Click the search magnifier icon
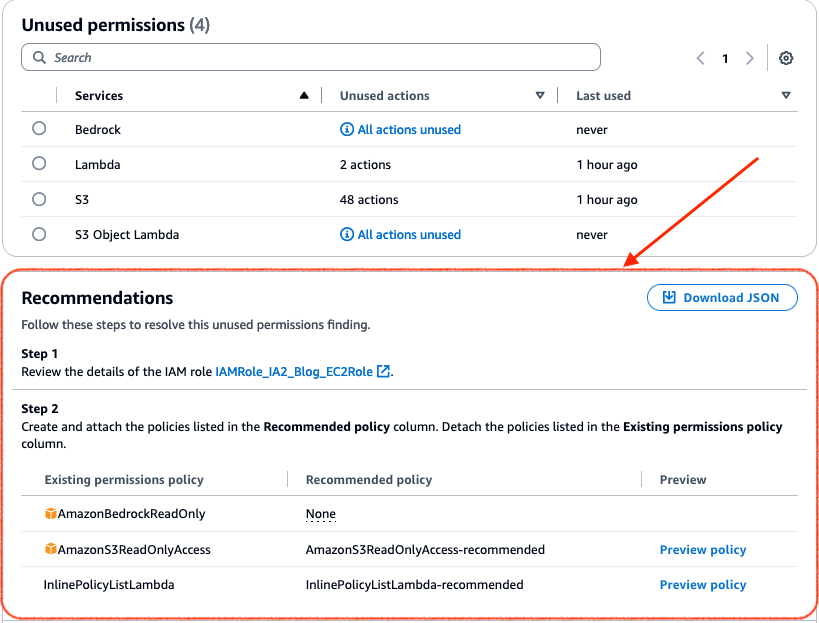Screen dimensions: 819x623 pos(38,57)
